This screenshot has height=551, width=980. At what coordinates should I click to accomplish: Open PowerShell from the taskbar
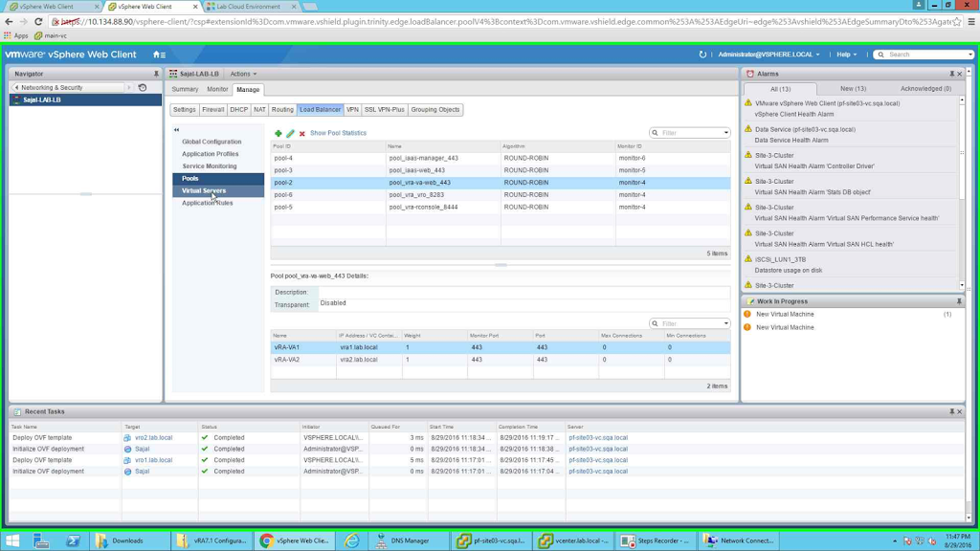(73, 540)
